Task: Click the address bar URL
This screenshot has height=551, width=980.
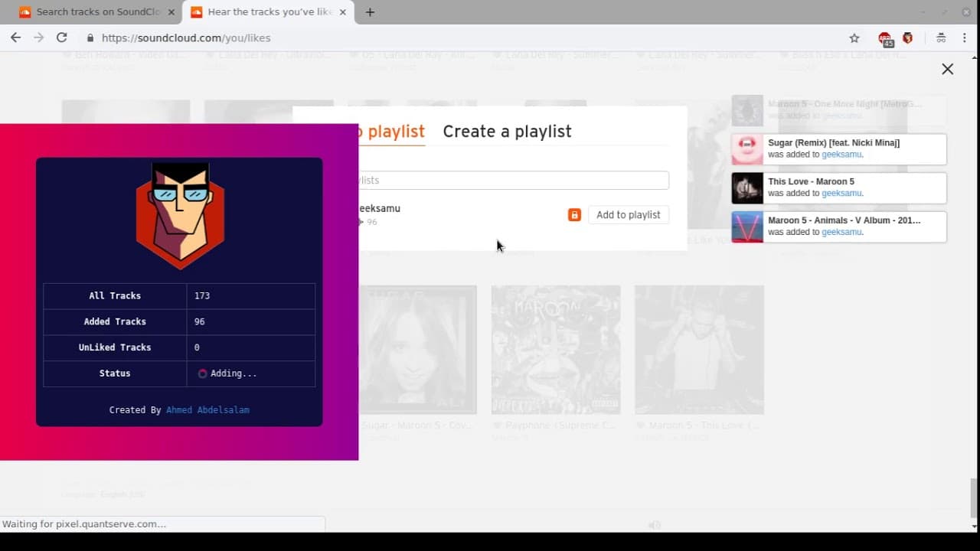Action: [x=186, y=37]
